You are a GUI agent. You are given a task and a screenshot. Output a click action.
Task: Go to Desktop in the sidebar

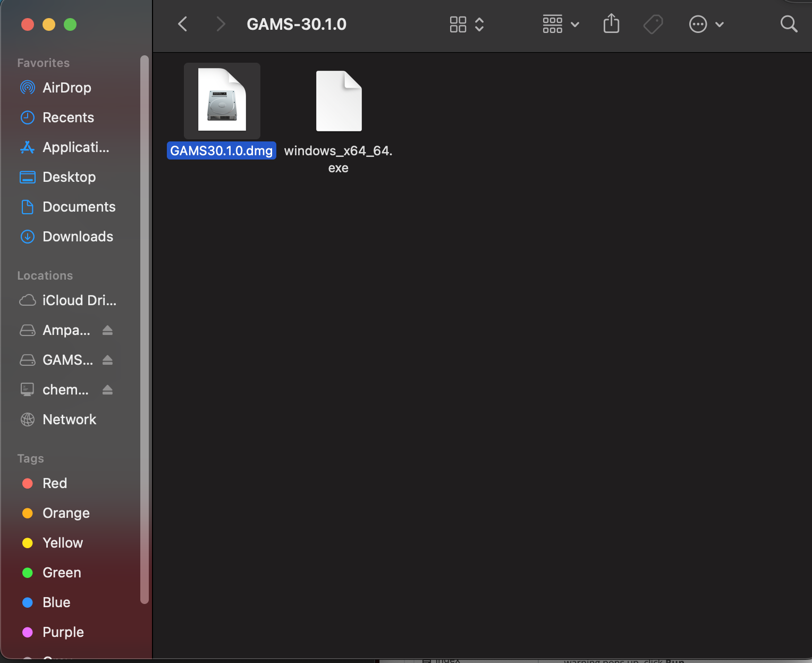tap(69, 177)
